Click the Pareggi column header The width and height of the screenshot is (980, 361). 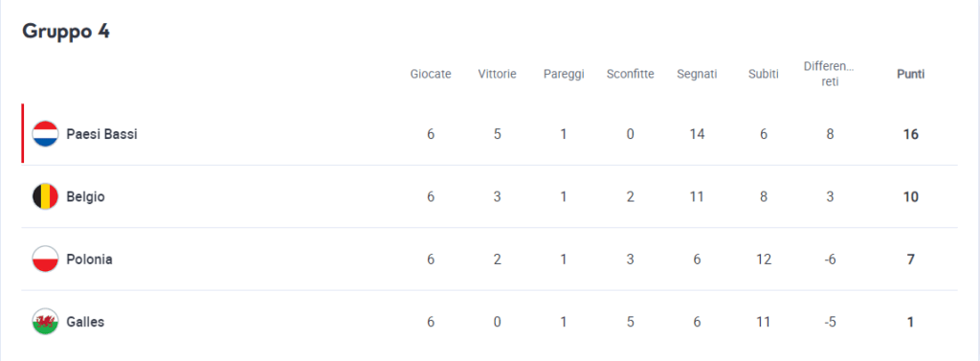[x=564, y=74]
